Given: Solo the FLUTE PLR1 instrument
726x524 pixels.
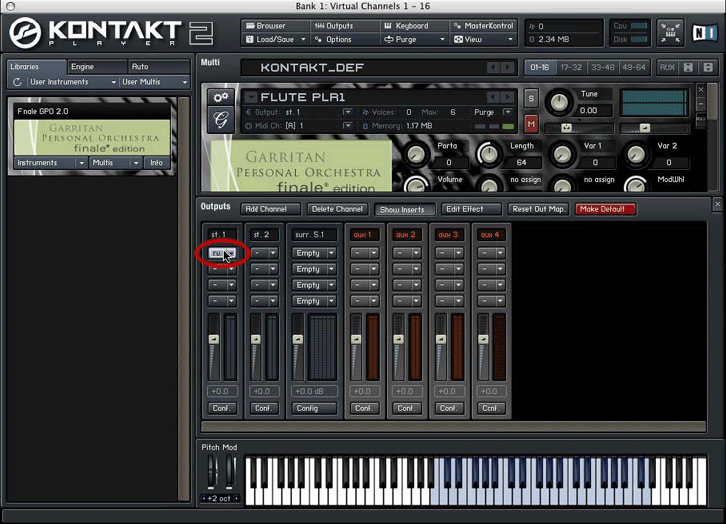Looking at the screenshot, I should pos(531,98).
